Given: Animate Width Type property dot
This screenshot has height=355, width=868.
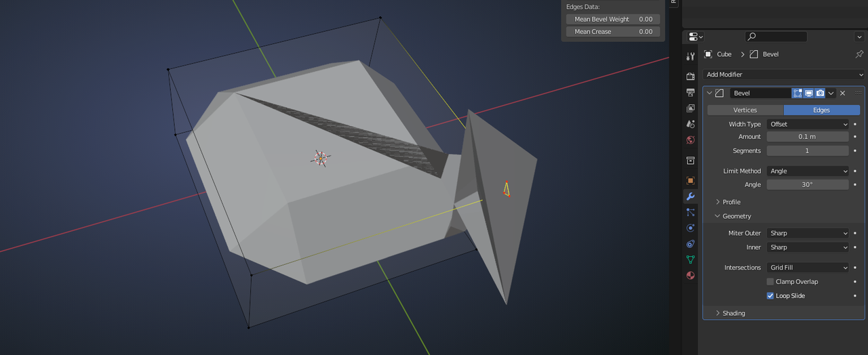Looking at the screenshot, I should click(x=855, y=124).
